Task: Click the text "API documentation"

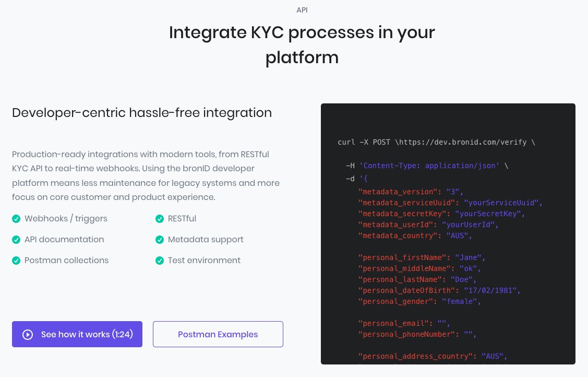Action: tap(64, 239)
